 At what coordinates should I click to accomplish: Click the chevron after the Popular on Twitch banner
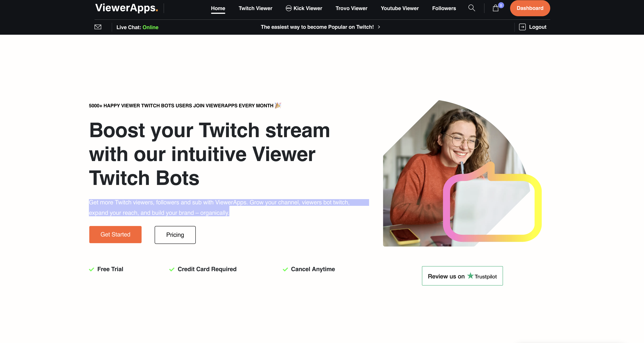(379, 27)
